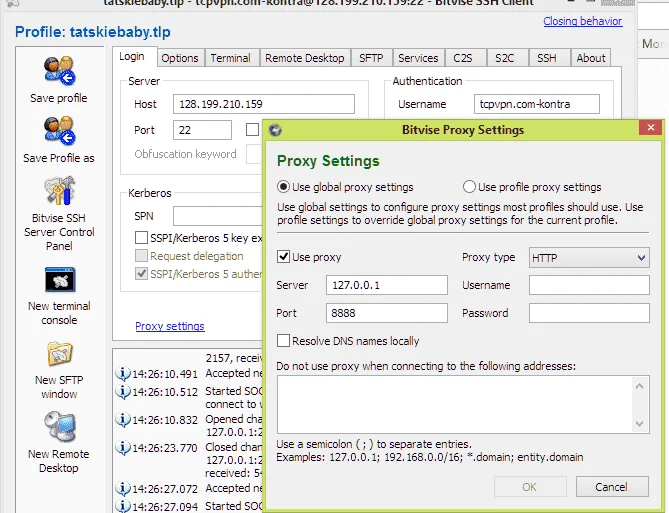
Task: Switch to the Services tab
Action: 418,58
